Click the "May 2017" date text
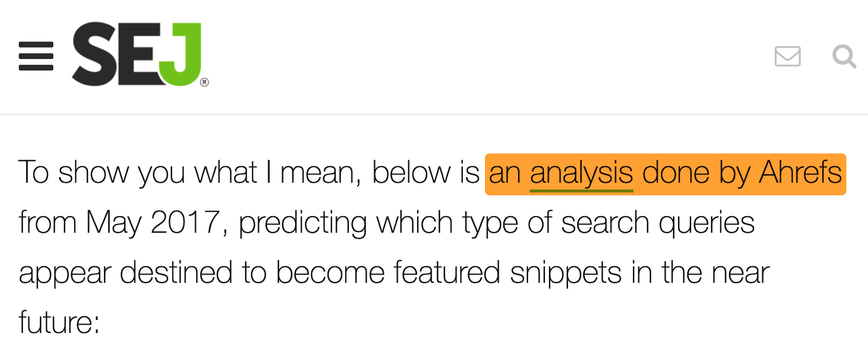868x358 pixels. [x=153, y=223]
